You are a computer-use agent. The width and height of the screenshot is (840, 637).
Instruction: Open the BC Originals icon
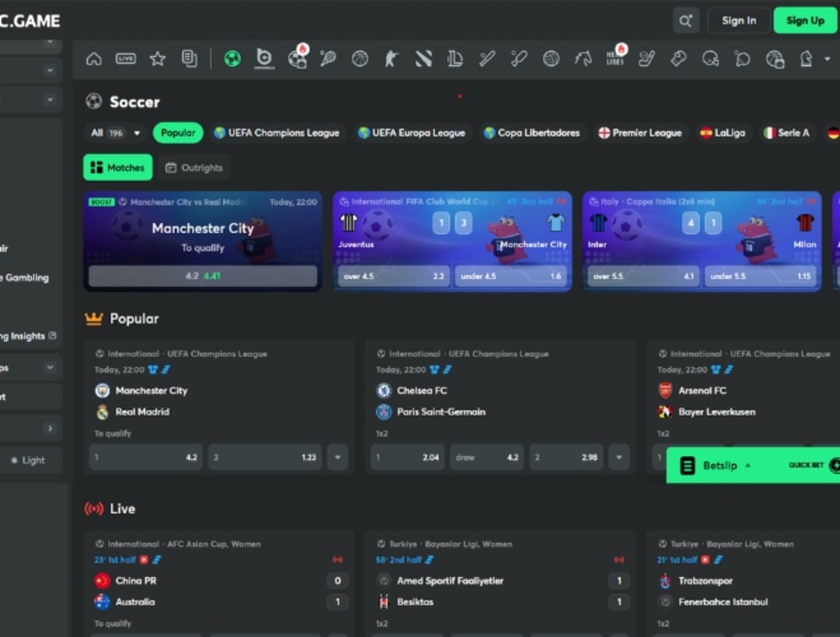click(x=264, y=58)
